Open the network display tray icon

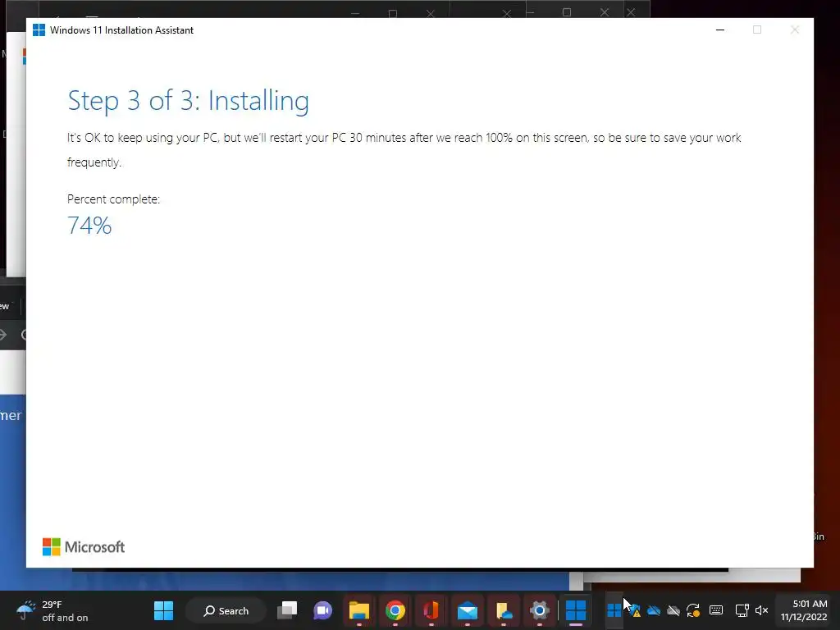(742, 610)
